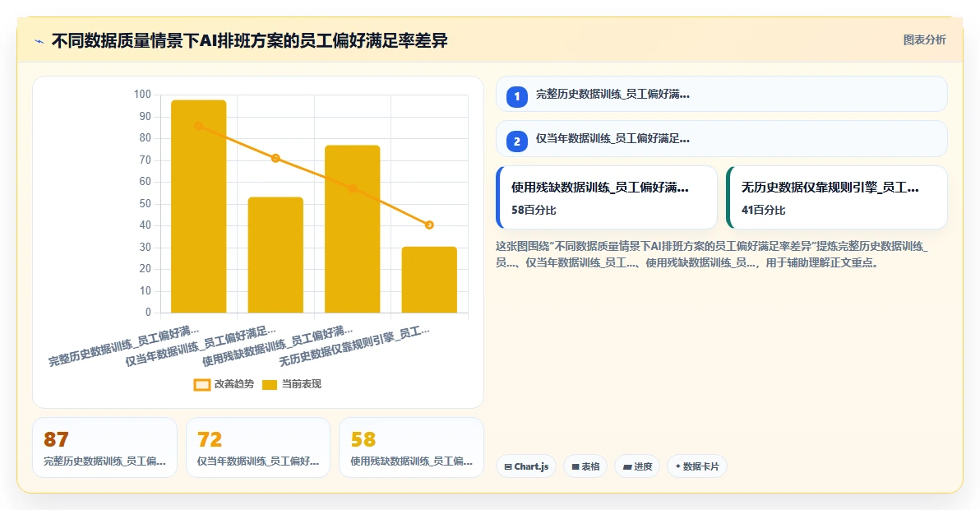The width and height of the screenshot is (980, 510).
Task: Toggle the 改善趋势 legend swatch
Action: [202, 385]
